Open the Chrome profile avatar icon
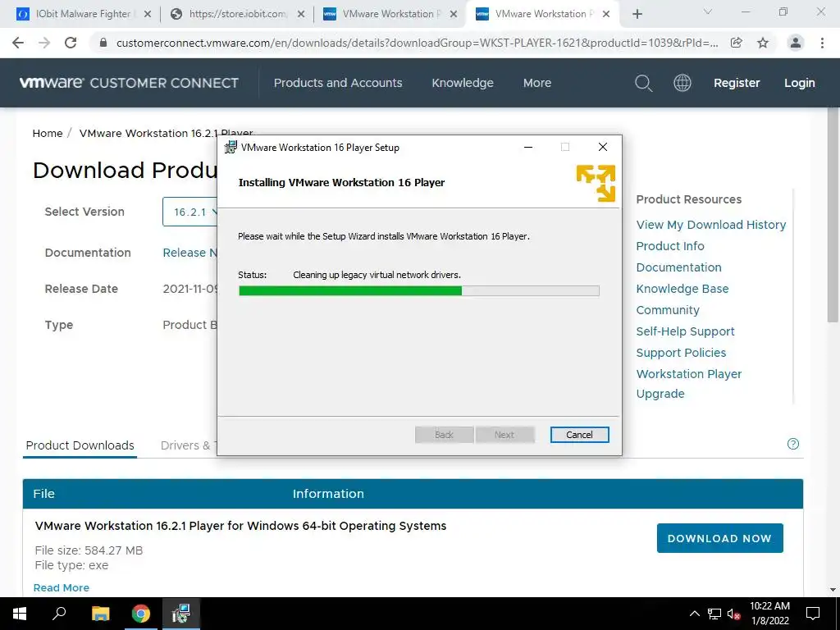This screenshot has width=840, height=630. pos(796,43)
